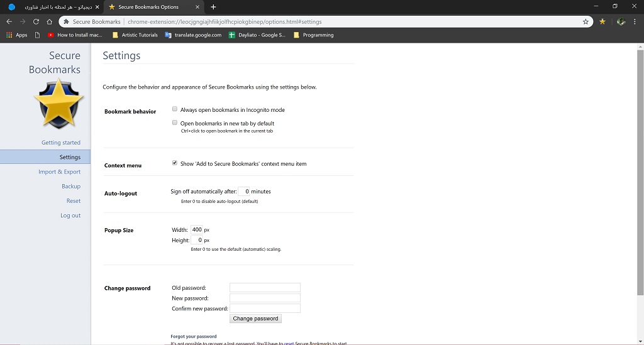Image resolution: width=644 pixels, height=345 pixels.
Task: Bookmark this page with the star icon
Action: click(x=586, y=22)
